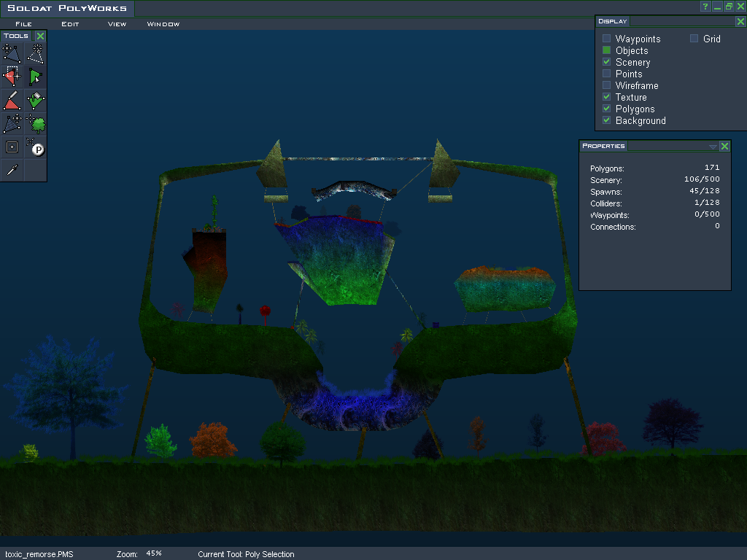Screen dimensions: 747x560
Task: Pick the Color Picker eyedropper tool
Action: 12,170
